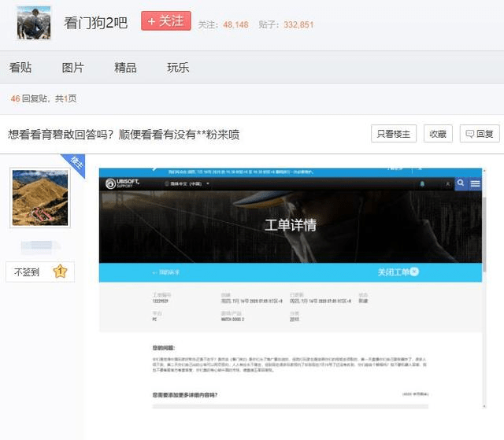Reply to the thread via 回复 button
The width and height of the screenshot is (504, 440).
point(480,134)
